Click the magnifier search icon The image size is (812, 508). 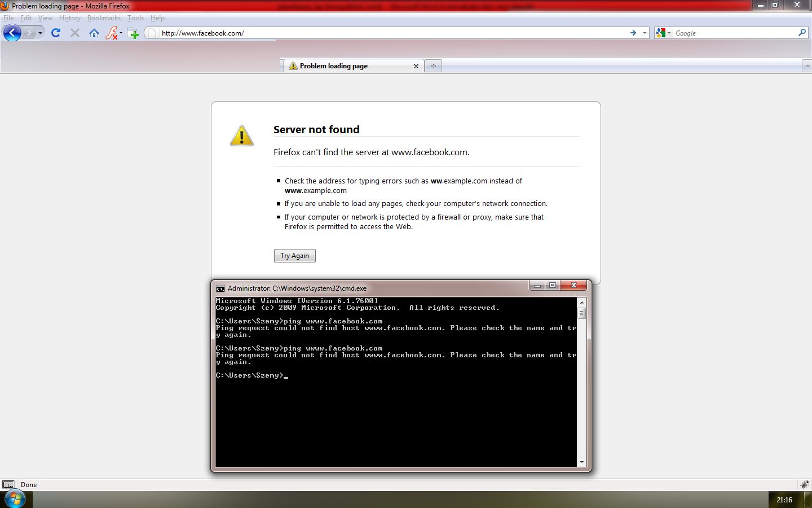(802, 33)
